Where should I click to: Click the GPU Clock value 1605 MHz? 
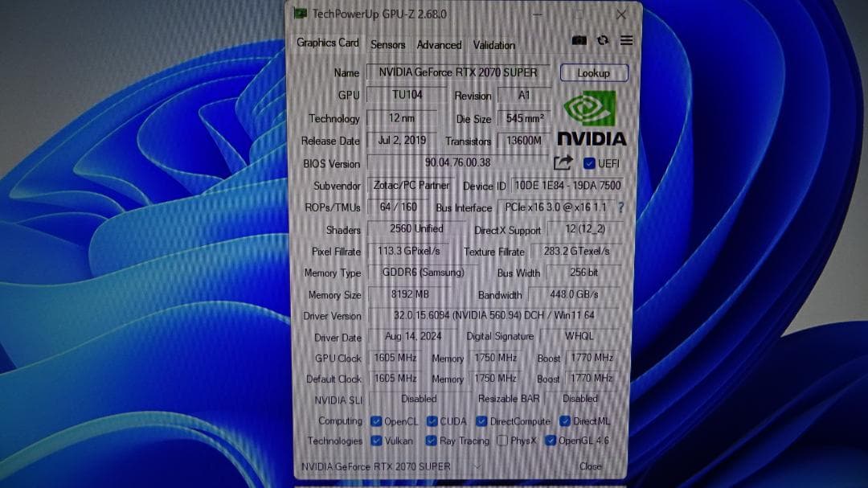coord(395,358)
